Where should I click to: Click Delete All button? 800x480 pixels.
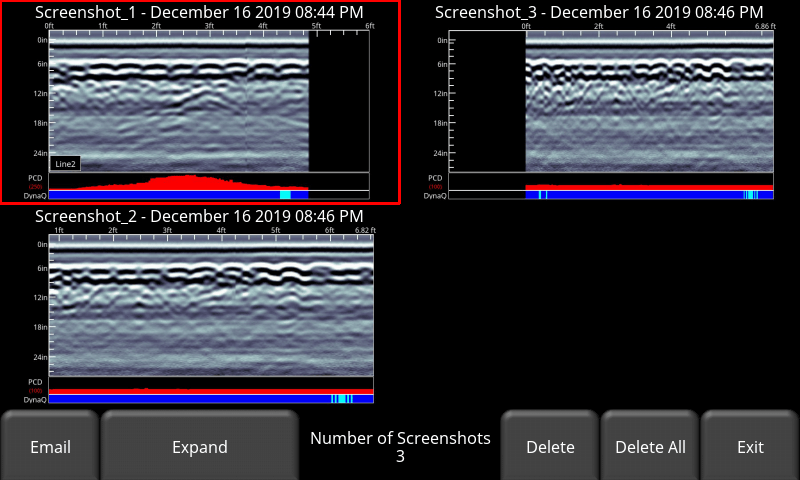(650, 446)
